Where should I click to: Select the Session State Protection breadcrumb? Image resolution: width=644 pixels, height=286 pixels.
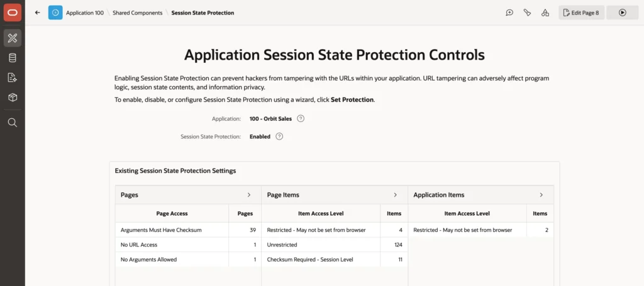tap(203, 13)
